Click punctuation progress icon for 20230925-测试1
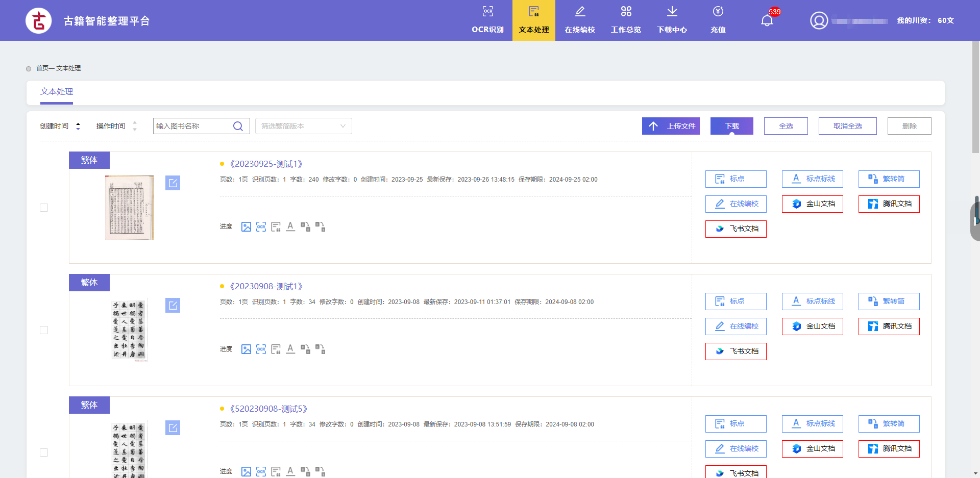 276,227
